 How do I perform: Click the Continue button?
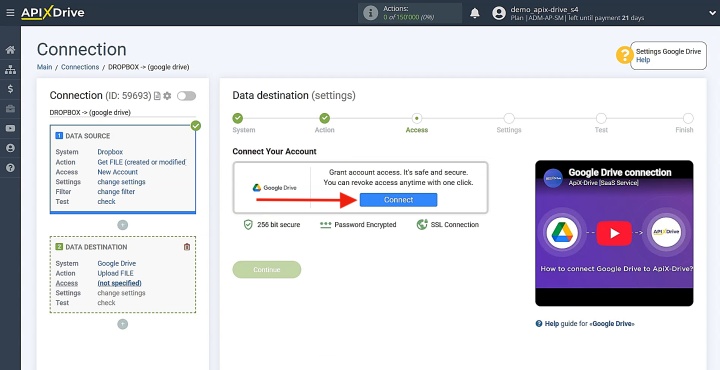tap(267, 269)
